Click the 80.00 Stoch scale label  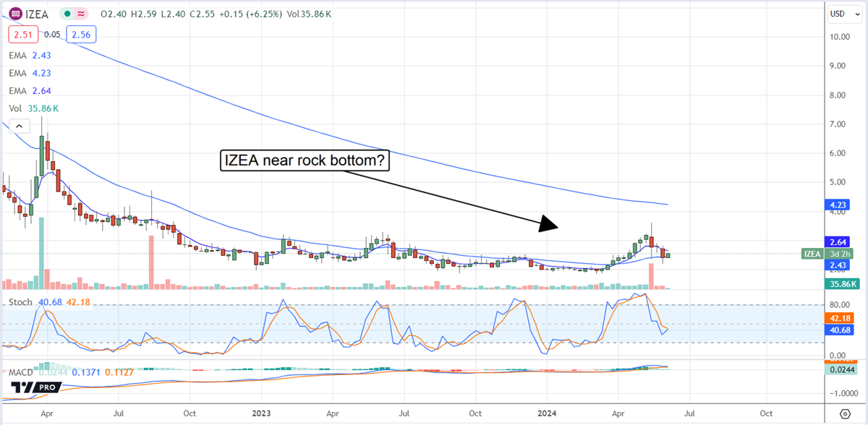(x=841, y=305)
